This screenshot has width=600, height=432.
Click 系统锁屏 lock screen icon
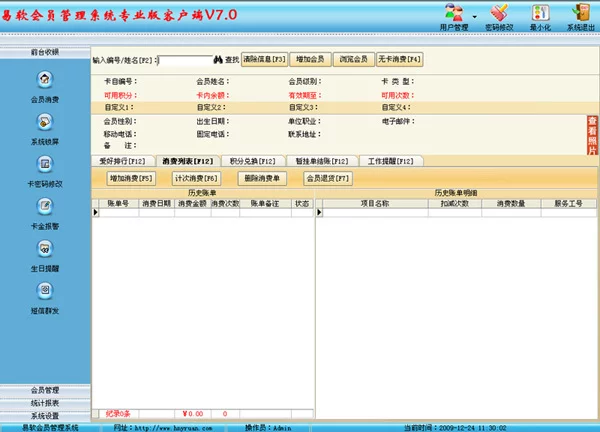click(45, 122)
